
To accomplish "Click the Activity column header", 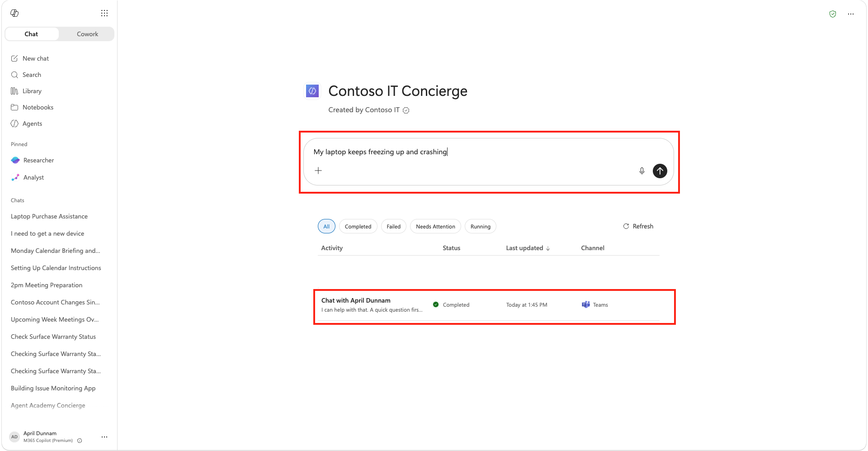I will tap(332, 248).
